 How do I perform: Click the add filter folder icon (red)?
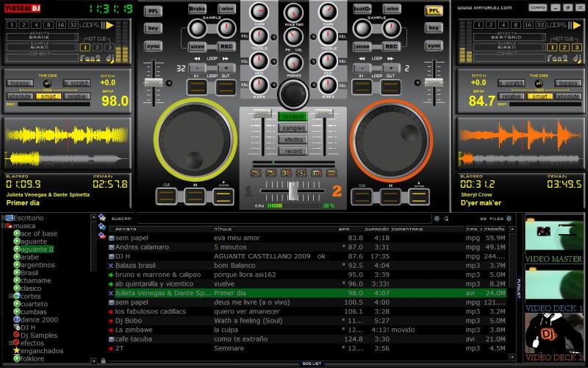pos(102,235)
